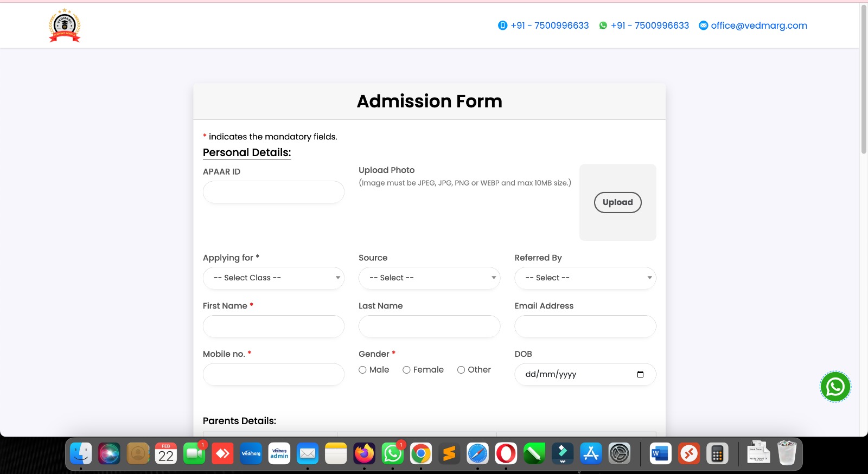Click the DOB dd/mm/yyyy date field
This screenshot has height=474, width=868.
click(x=585, y=375)
